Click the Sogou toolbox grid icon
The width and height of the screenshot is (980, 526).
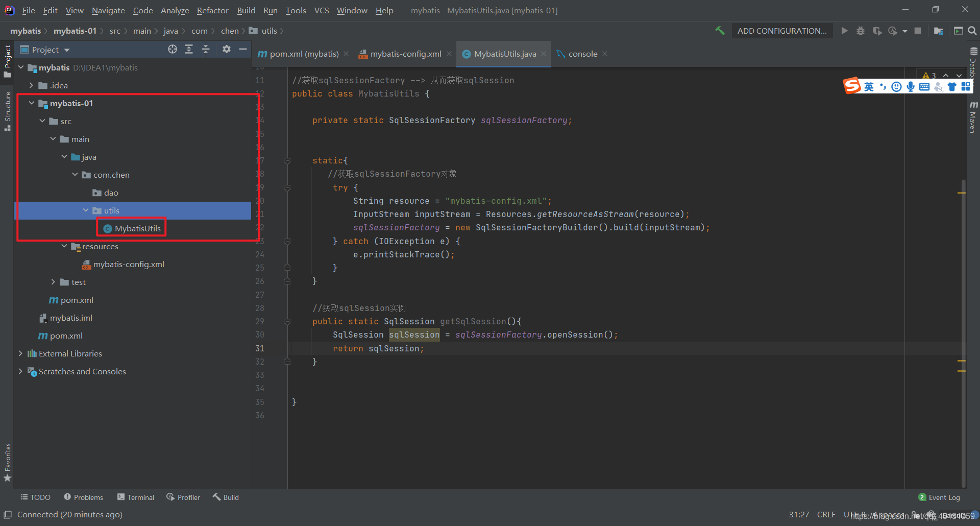tap(966, 87)
